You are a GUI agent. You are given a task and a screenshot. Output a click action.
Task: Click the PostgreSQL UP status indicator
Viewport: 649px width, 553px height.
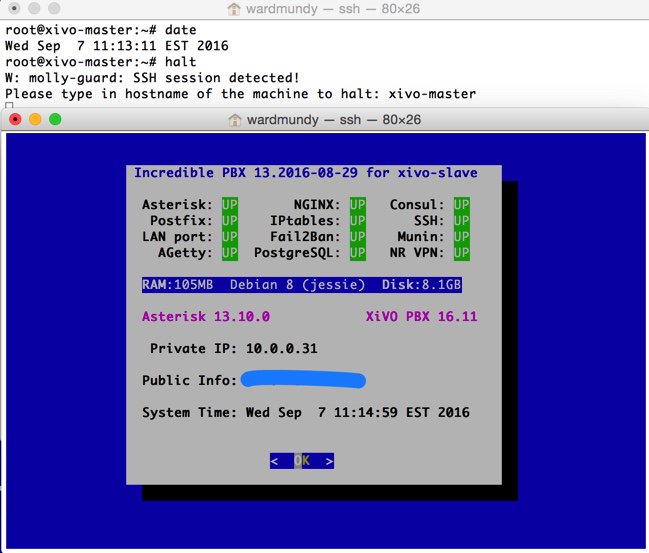[x=358, y=253]
